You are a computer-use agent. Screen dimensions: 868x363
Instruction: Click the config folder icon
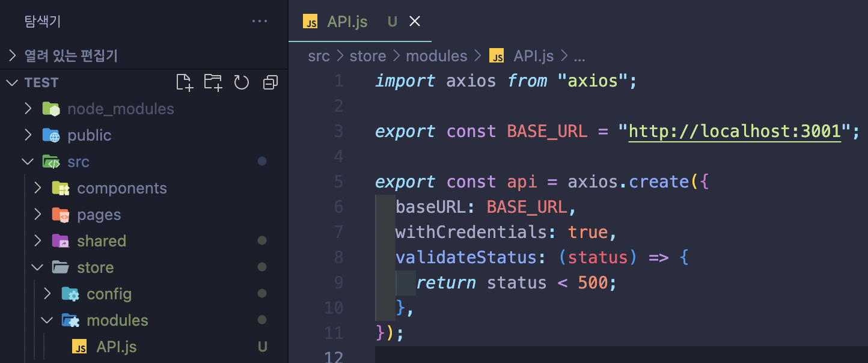[70, 294]
